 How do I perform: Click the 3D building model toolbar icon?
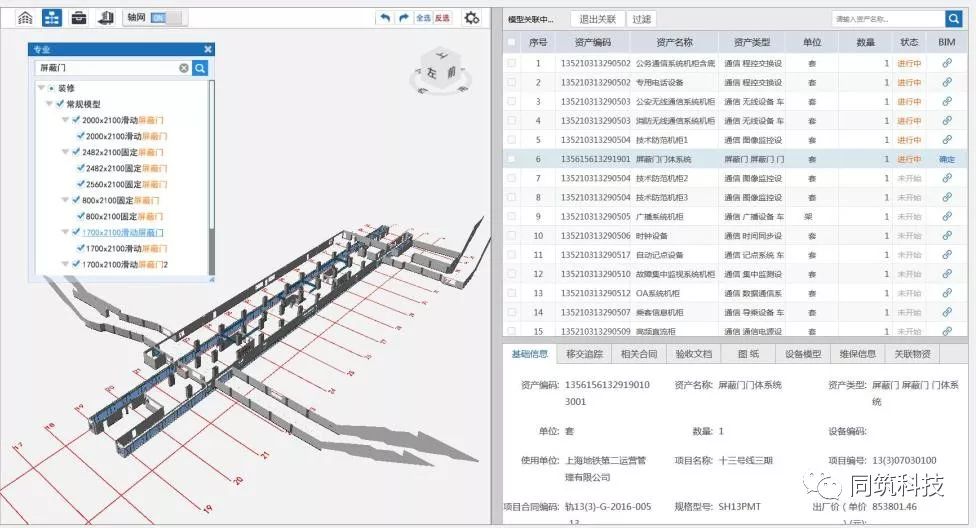pos(105,18)
